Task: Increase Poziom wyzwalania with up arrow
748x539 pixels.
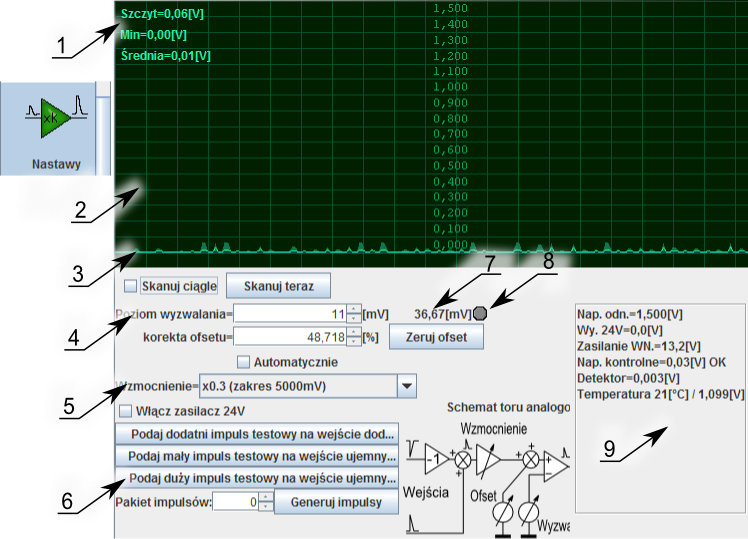Action: tap(352, 309)
